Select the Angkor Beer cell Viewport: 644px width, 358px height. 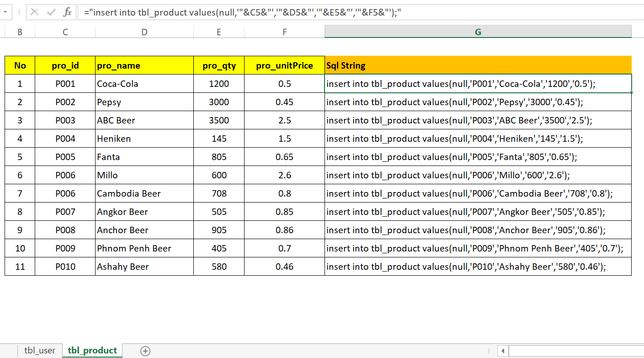pos(144,212)
